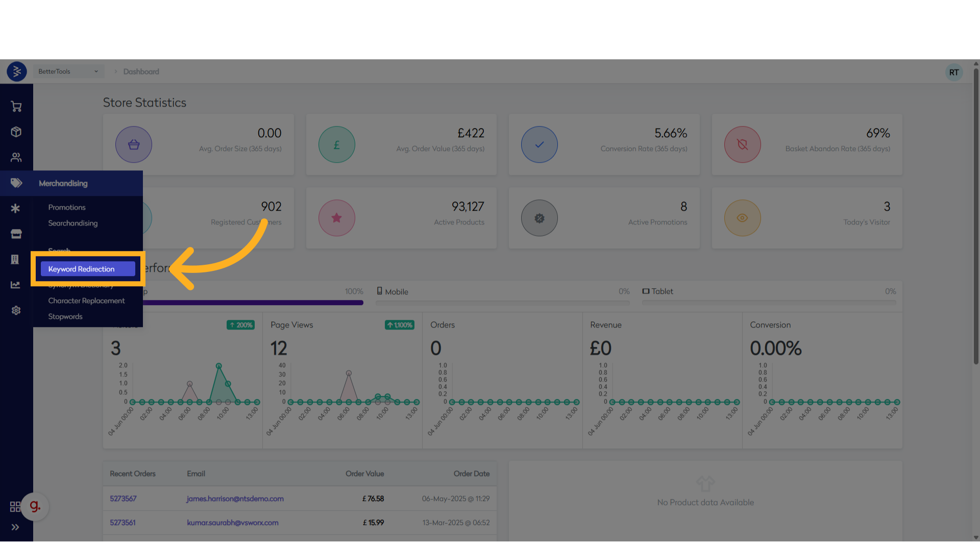Click the shopping cart sidebar icon
980x551 pixels.
tap(16, 107)
